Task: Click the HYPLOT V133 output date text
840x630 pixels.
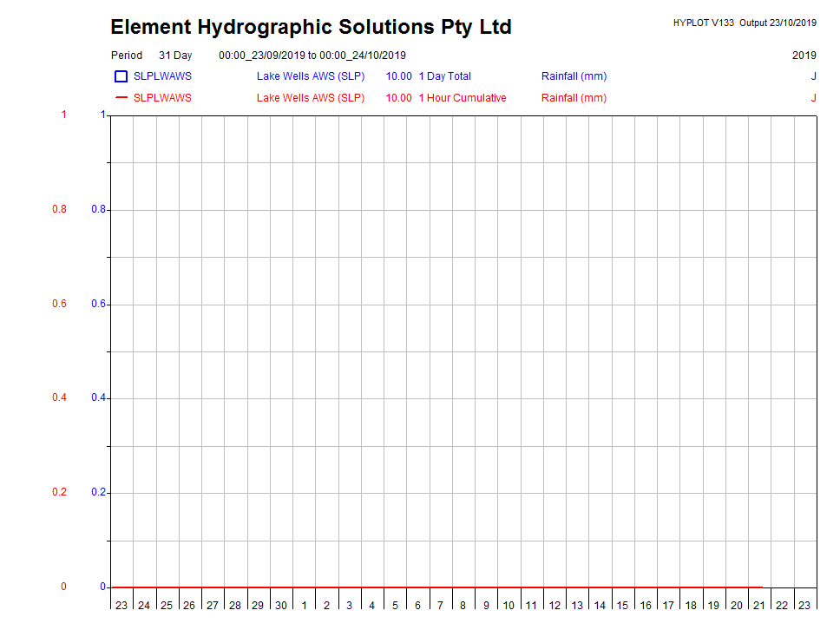Action: click(744, 23)
